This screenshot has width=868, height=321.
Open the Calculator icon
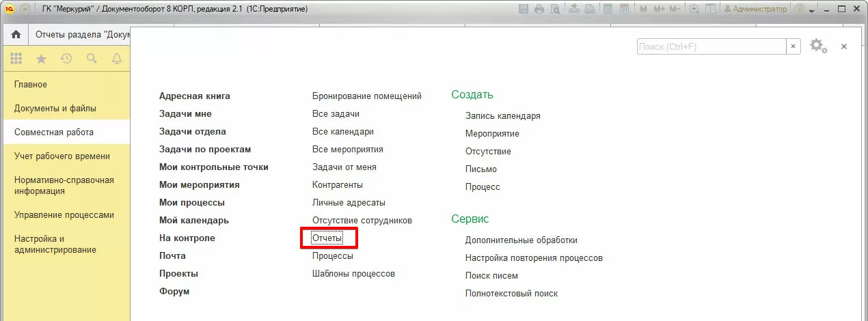click(608, 9)
